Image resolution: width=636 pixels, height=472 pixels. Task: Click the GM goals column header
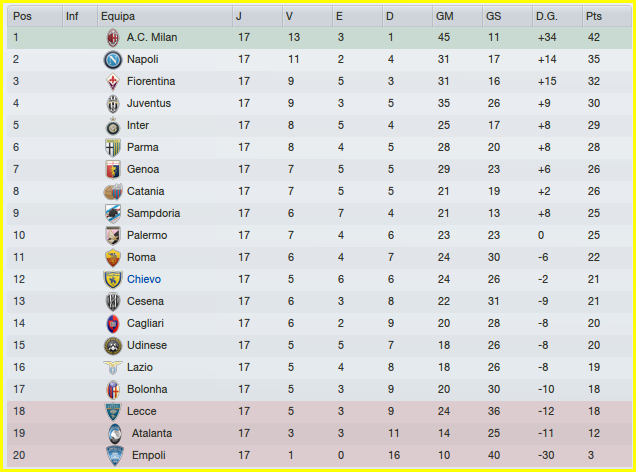[446, 16]
